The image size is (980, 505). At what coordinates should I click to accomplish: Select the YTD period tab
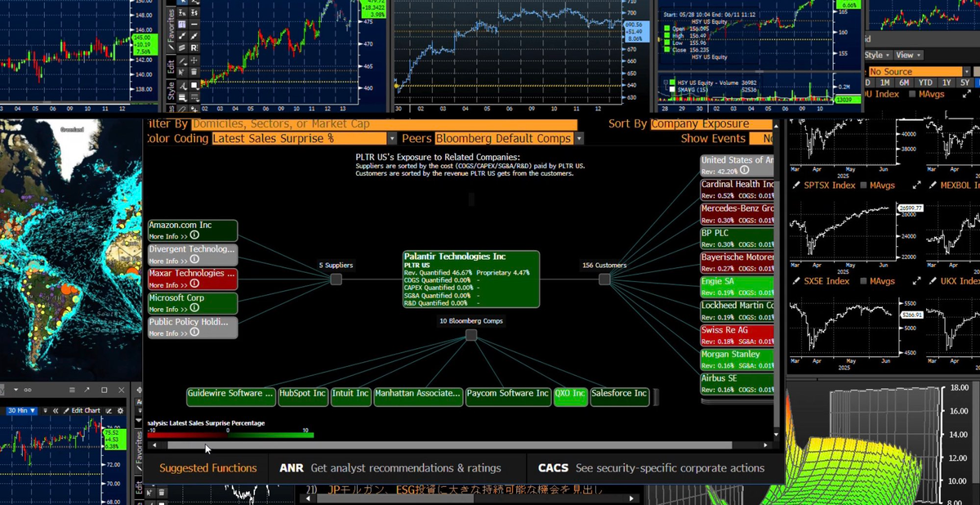coord(925,83)
